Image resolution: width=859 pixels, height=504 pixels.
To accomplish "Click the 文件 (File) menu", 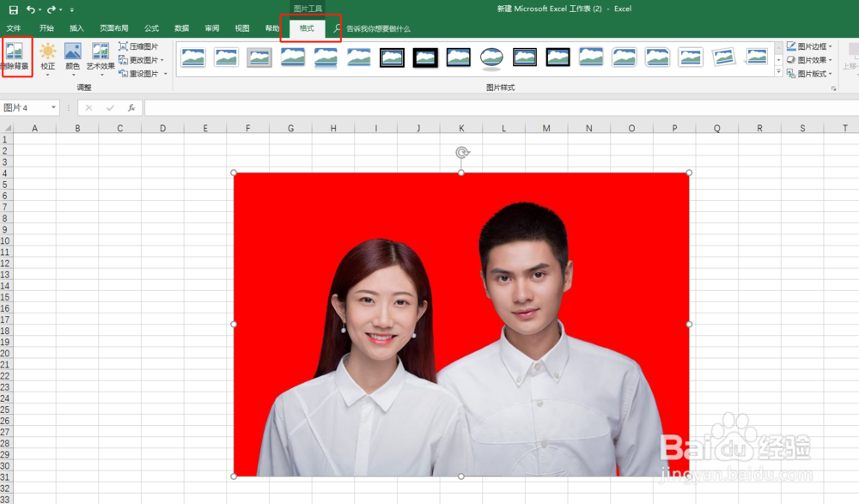I will (14, 27).
